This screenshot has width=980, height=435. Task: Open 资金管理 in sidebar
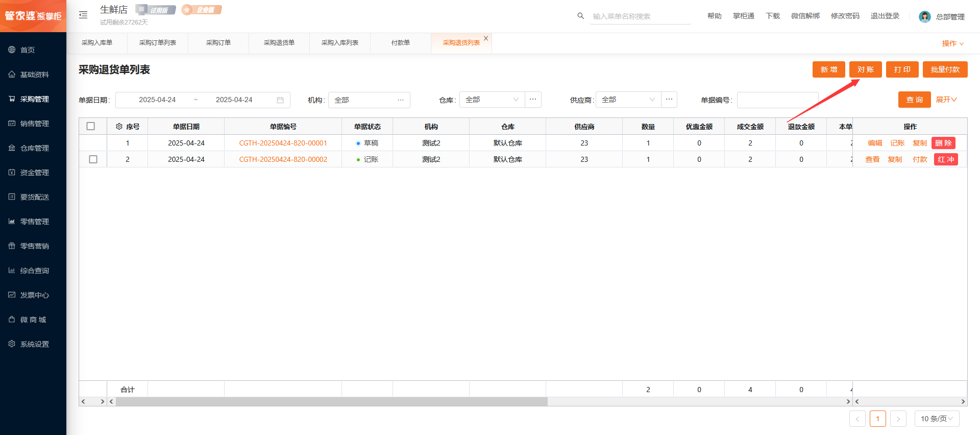(33, 172)
